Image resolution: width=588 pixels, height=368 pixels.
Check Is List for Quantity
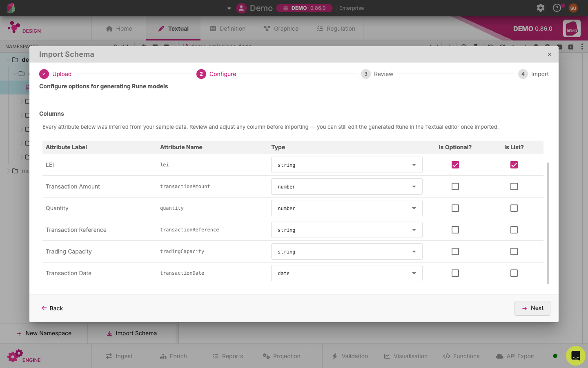tap(514, 208)
